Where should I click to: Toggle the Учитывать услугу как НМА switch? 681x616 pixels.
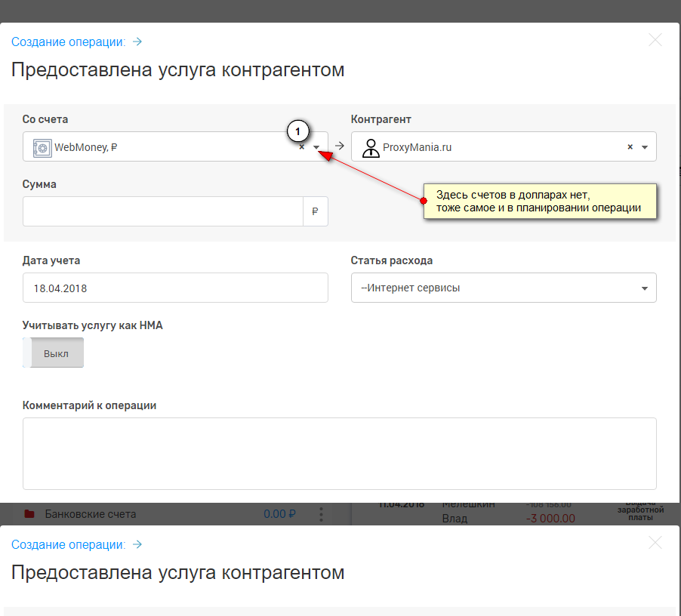pos(54,353)
